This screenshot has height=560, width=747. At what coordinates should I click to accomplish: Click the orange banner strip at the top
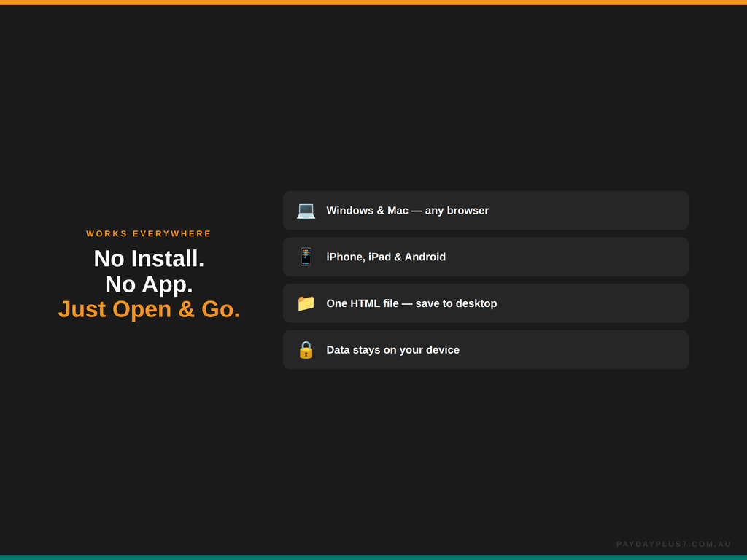coord(373,3)
